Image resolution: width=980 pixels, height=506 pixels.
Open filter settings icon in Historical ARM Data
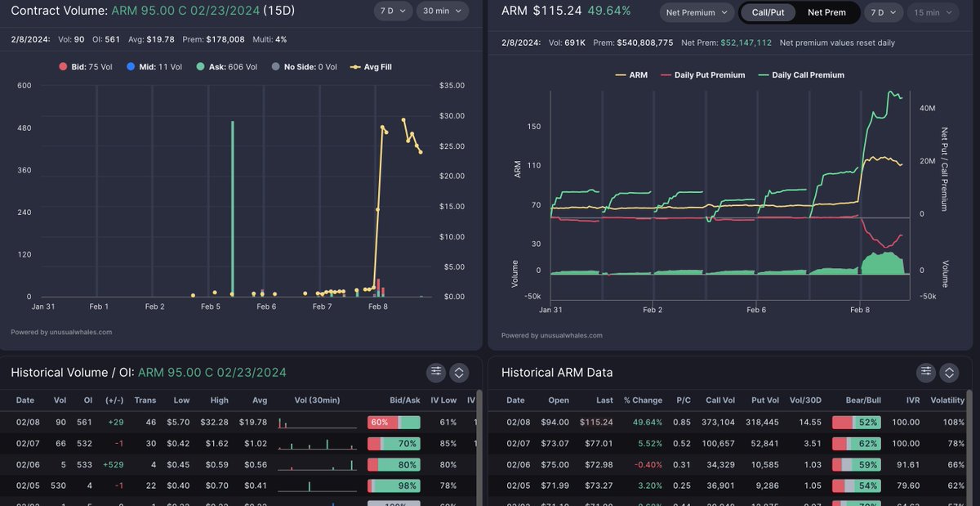(925, 372)
